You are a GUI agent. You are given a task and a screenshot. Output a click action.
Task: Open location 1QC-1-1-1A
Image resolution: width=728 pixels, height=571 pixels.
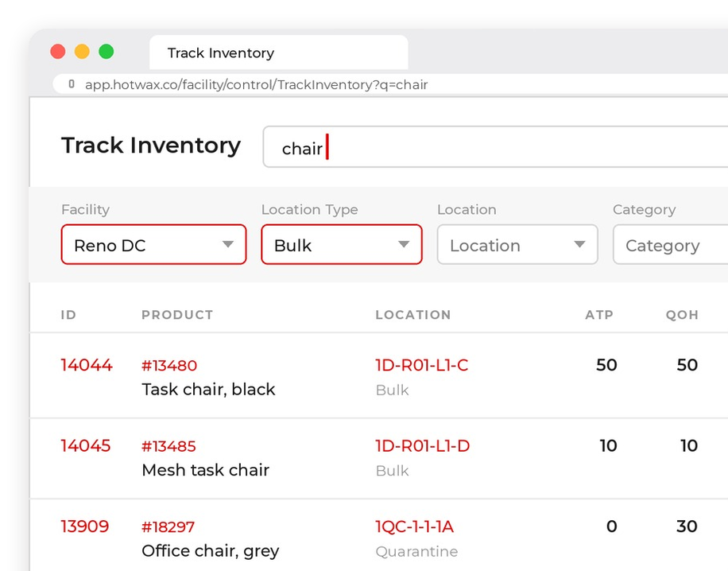tap(415, 526)
